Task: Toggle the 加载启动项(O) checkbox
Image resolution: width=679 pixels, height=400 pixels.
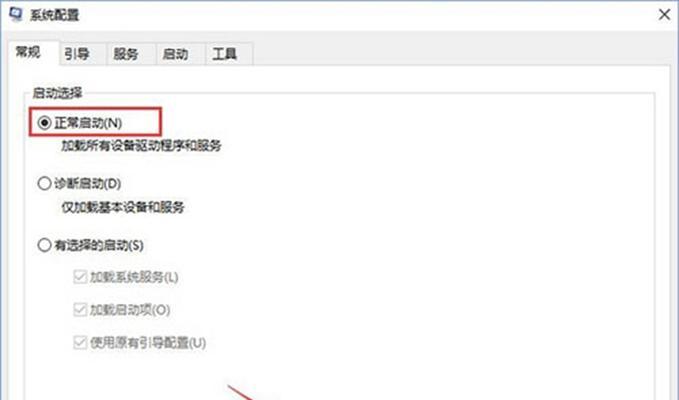Action: [x=80, y=310]
